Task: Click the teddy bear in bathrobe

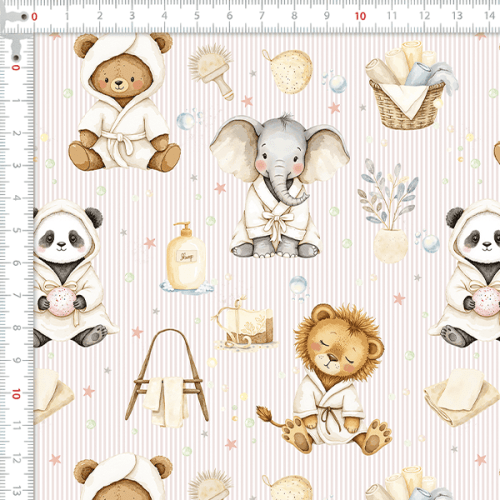Action: pyautogui.click(x=124, y=102)
